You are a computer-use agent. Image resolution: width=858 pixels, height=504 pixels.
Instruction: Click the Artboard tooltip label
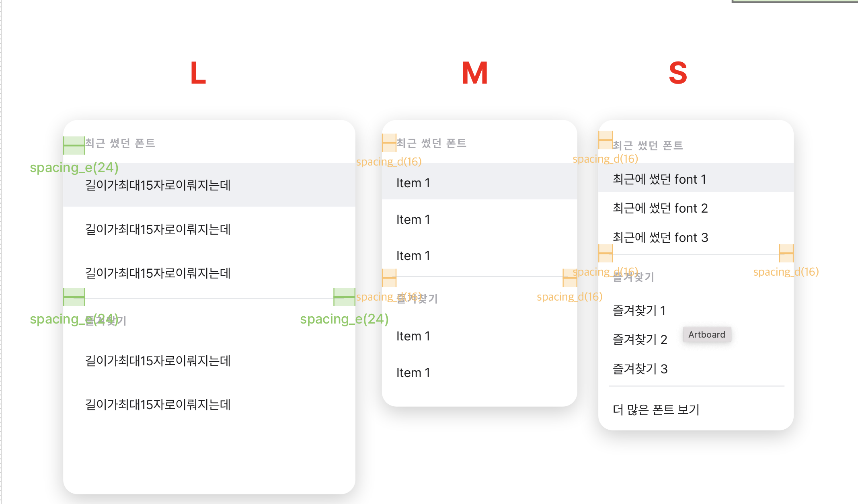(x=707, y=334)
